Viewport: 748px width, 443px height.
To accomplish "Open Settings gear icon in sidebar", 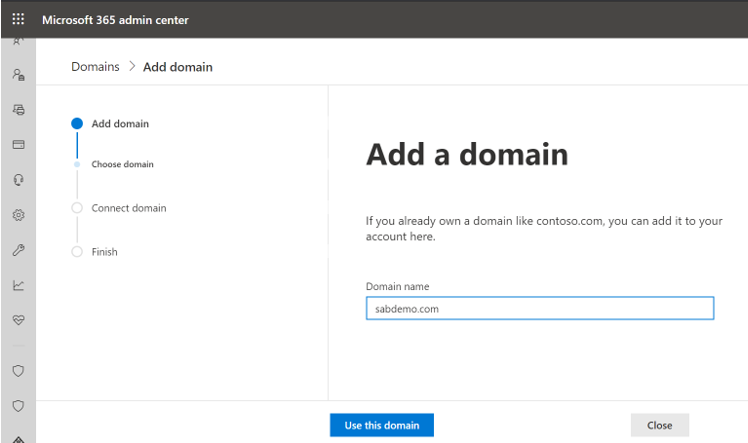I will point(18,215).
